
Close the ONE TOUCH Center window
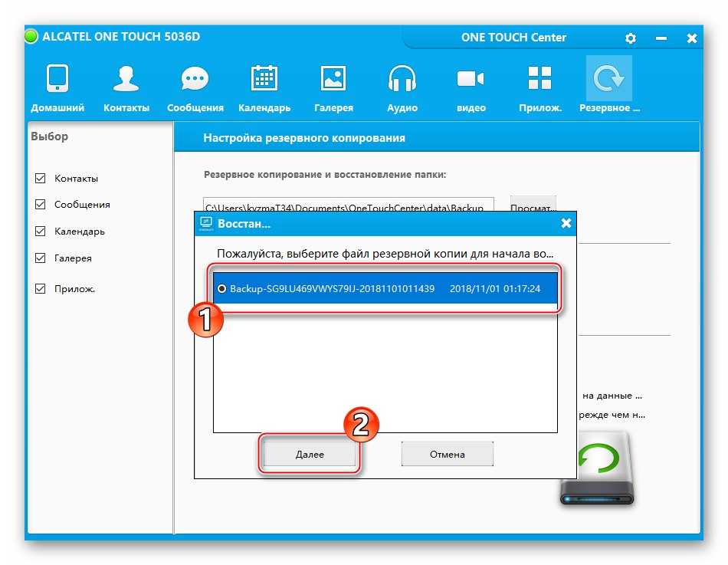pos(692,38)
